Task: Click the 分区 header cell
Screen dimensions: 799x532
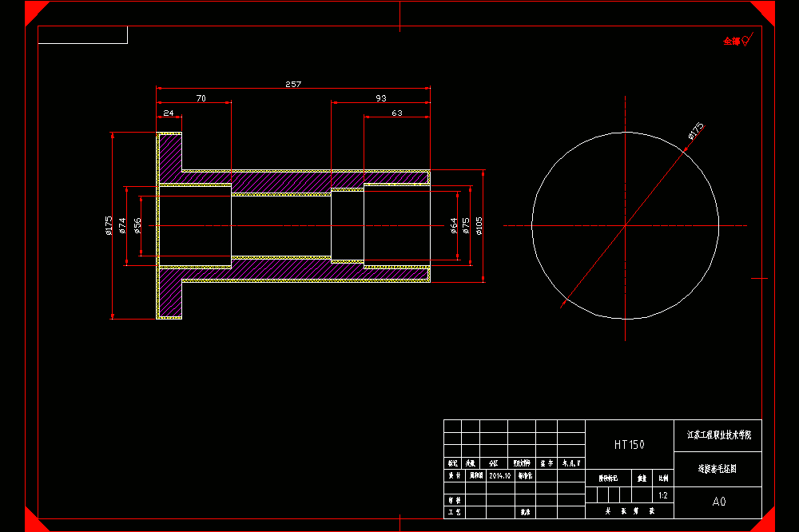Action: 493,463
